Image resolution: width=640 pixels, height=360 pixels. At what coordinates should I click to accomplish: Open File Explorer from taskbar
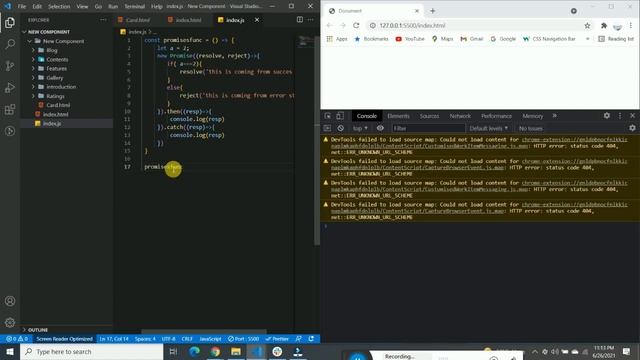236,351
